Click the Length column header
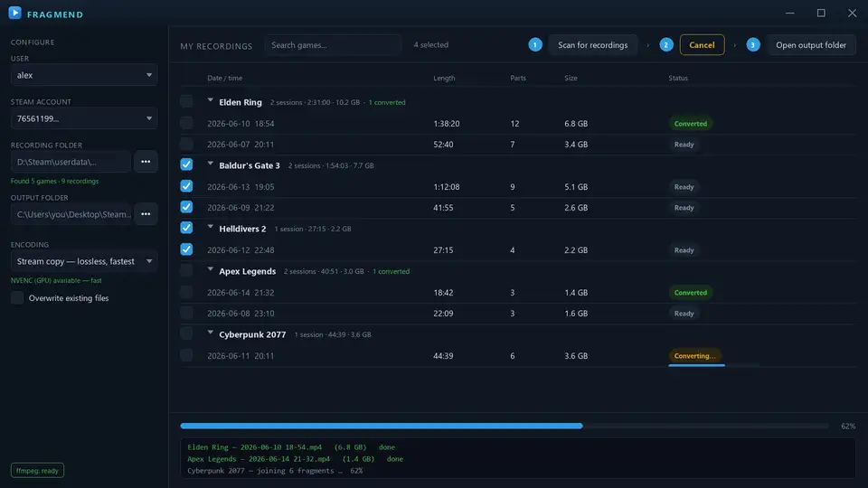The width and height of the screenshot is (868, 488). click(x=444, y=78)
